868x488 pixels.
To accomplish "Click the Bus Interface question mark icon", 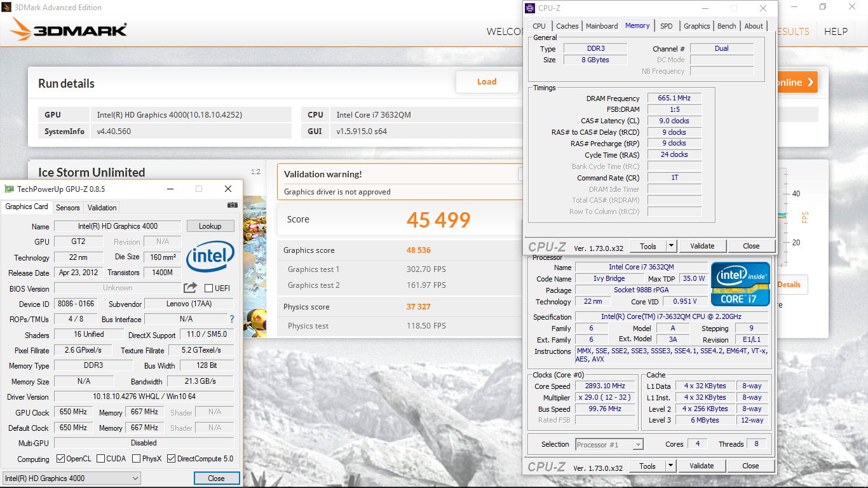I will point(232,319).
